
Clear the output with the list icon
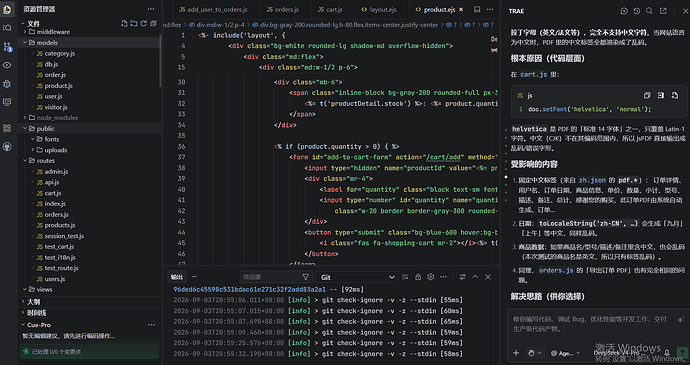(x=405, y=277)
